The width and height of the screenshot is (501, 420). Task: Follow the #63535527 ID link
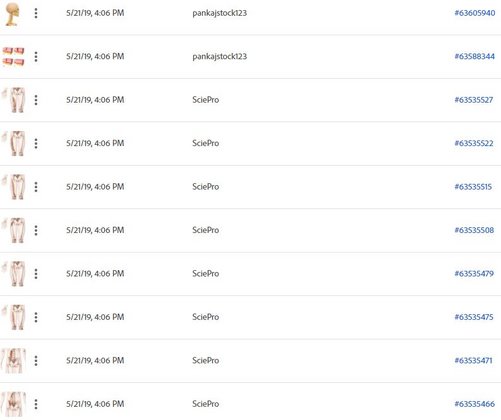(474, 100)
